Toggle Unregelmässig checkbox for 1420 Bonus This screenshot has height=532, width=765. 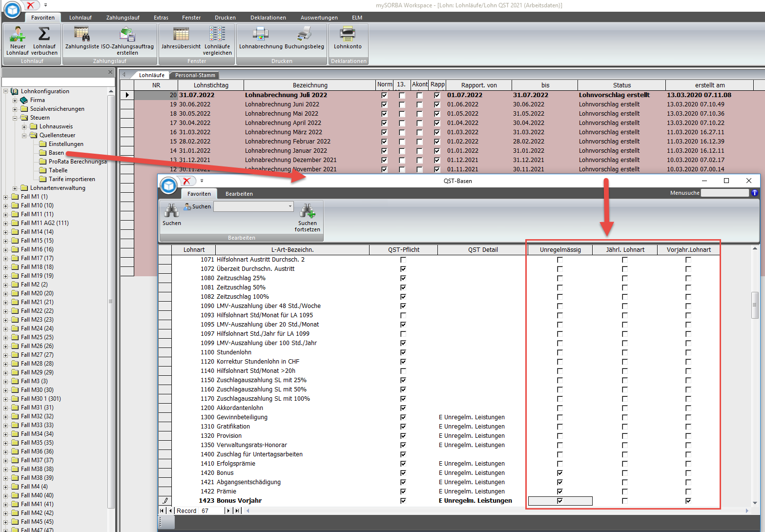(560, 473)
